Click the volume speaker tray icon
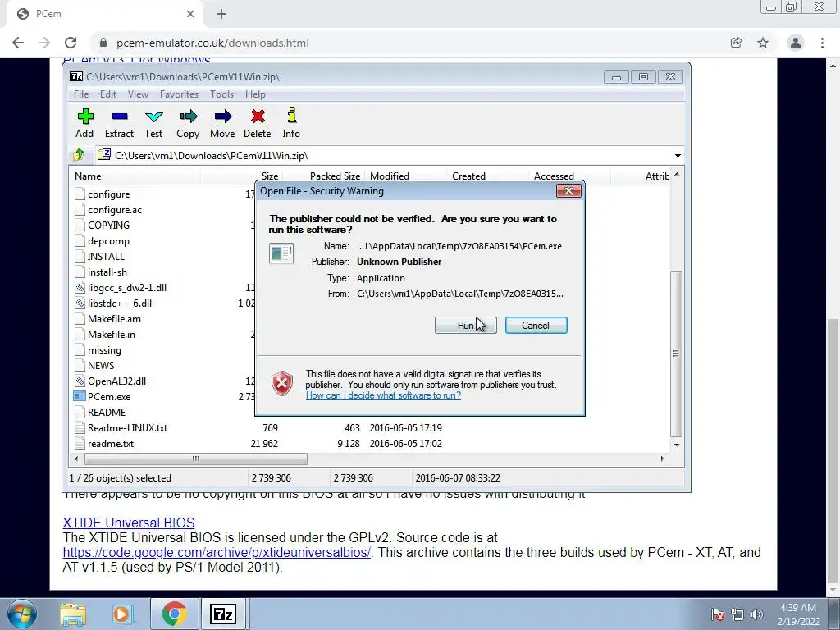 click(757, 614)
